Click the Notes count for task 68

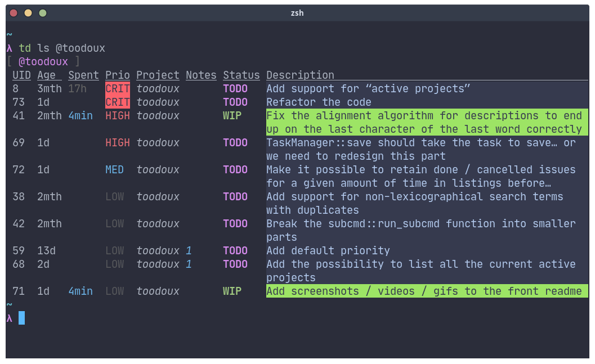[189, 264]
